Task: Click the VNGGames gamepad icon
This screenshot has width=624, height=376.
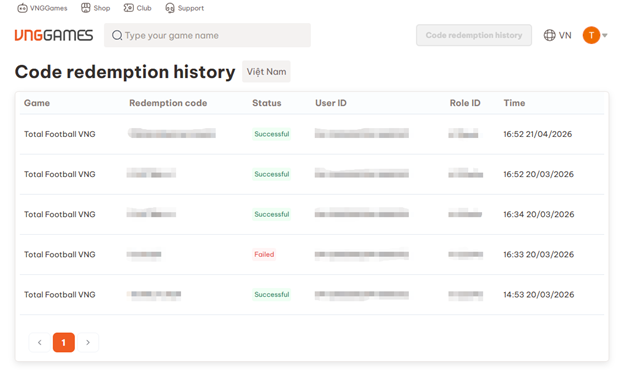Action: coord(22,8)
